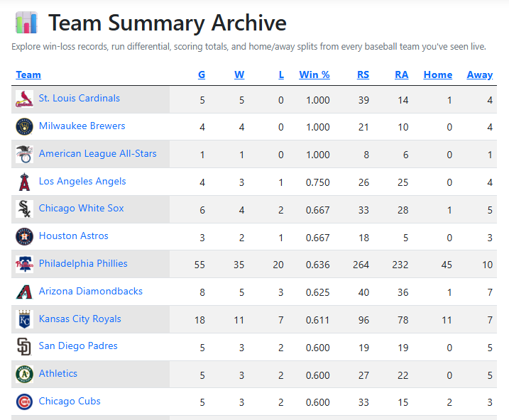Image resolution: width=509 pixels, height=420 pixels.
Task: Open American League All-Stars link
Action: coord(98,153)
